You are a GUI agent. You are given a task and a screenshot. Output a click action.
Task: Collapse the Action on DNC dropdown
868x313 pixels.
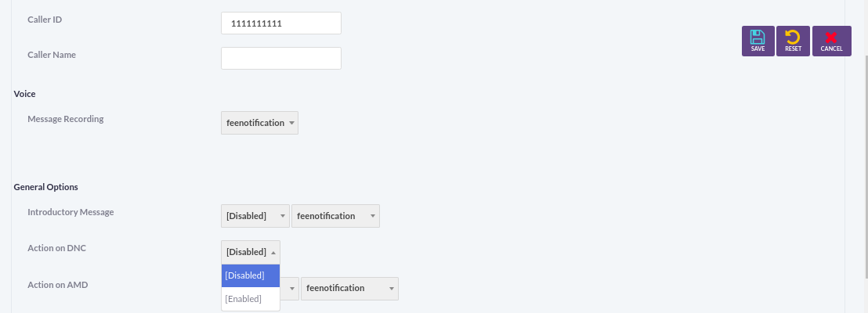click(x=251, y=252)
